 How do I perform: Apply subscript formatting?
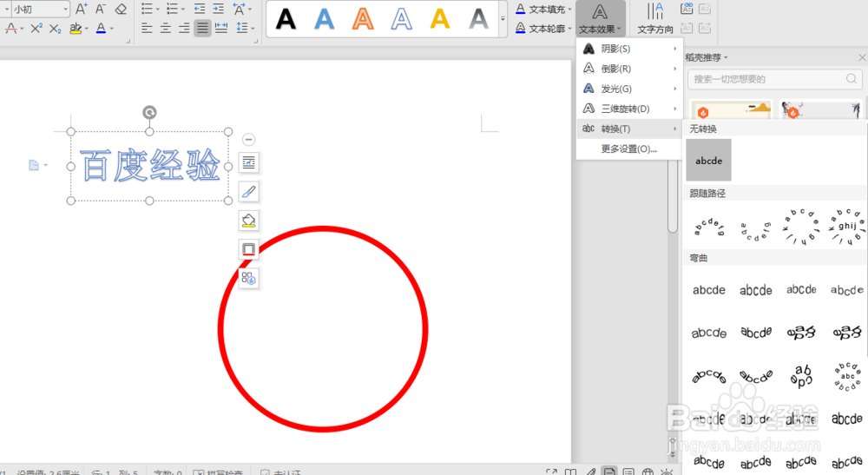(x=55, y=29)
